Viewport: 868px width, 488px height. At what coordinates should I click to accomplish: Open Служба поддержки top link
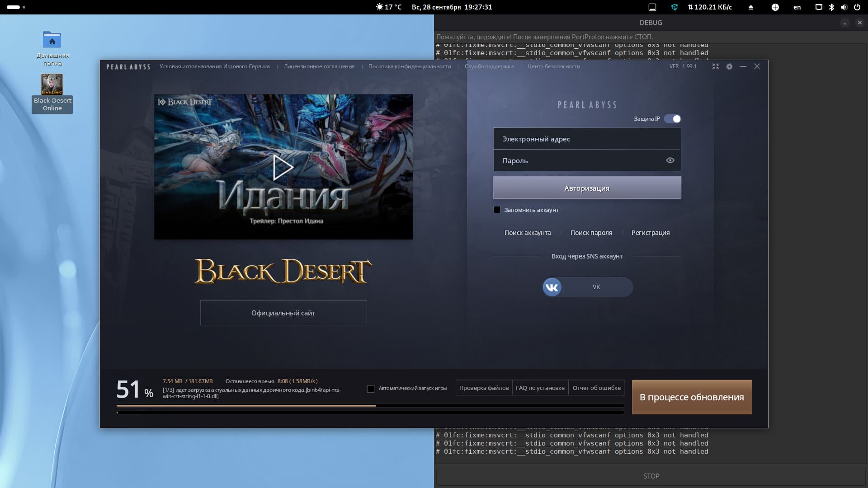point(489,66)
